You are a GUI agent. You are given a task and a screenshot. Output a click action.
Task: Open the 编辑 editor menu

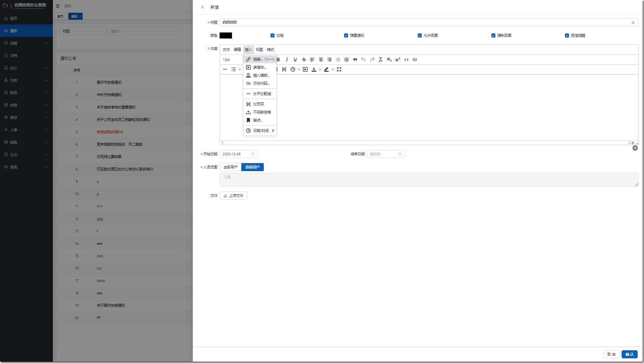point(237,50)
